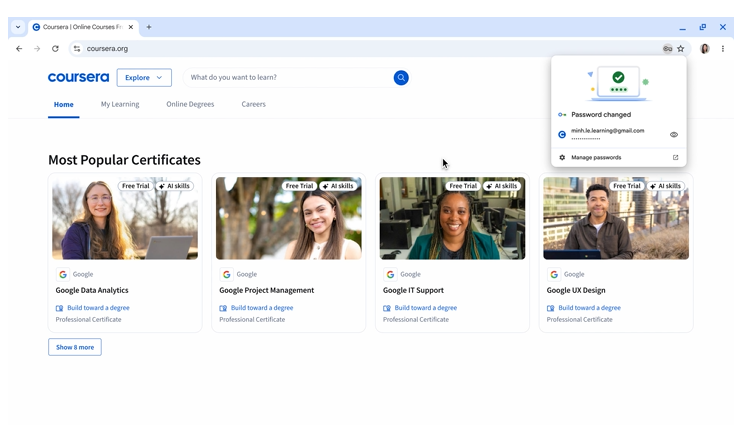Image resolution: width=745 pixels, height=428 pixels.
Task: Click the degree icon under Google UX Design
Action: pos(550,308)
